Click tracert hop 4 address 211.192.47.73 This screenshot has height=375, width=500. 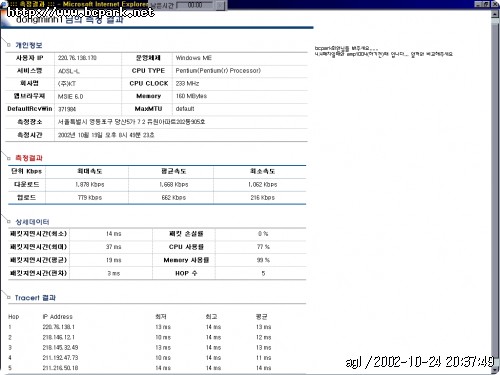pyautogui.click(x=60, y=358)
